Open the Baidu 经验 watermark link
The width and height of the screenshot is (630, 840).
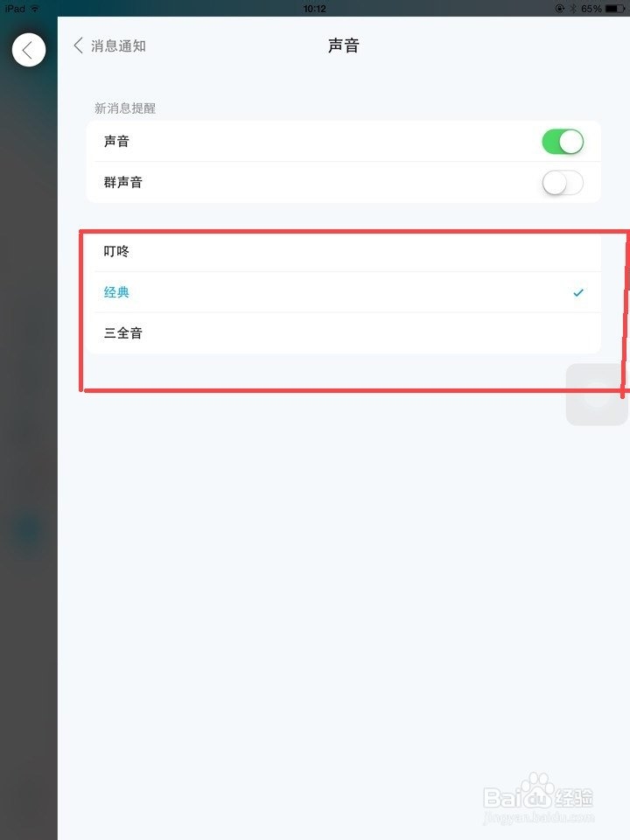point(538,799)
